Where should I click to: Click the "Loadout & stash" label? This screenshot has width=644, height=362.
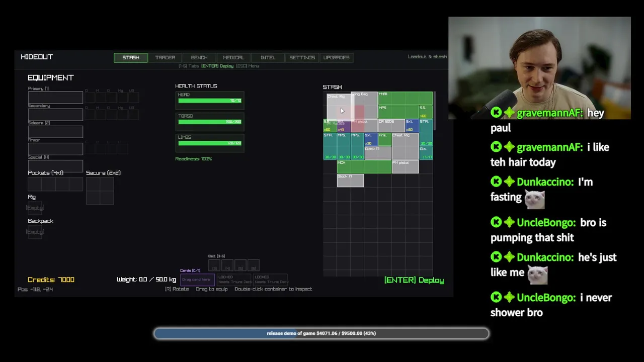[427, 57]
